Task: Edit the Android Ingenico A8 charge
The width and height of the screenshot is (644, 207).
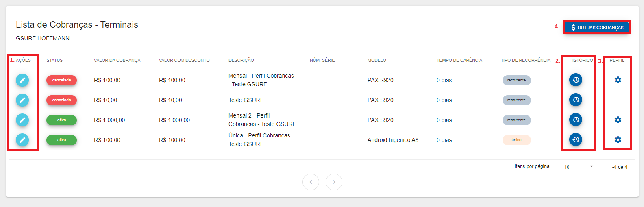Action: click(x=22, y=140)
